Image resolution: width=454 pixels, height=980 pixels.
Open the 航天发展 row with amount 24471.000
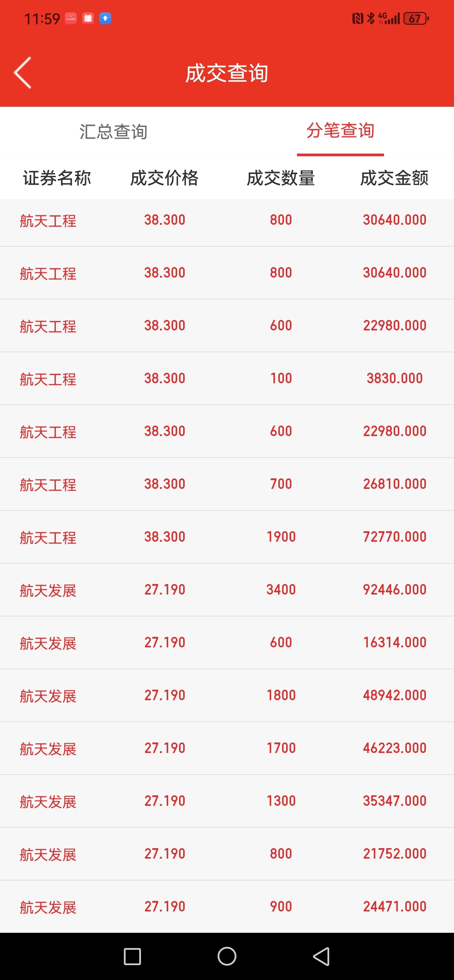227,907
